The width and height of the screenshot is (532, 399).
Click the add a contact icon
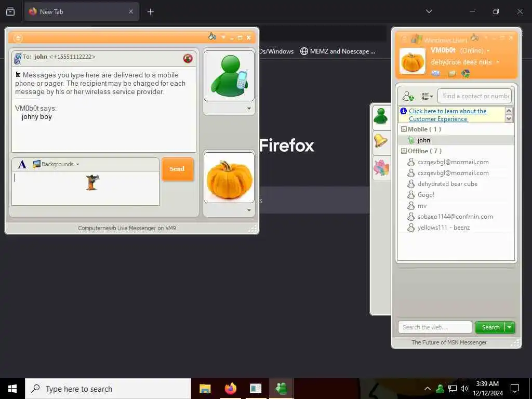click(x=408, y=96)
